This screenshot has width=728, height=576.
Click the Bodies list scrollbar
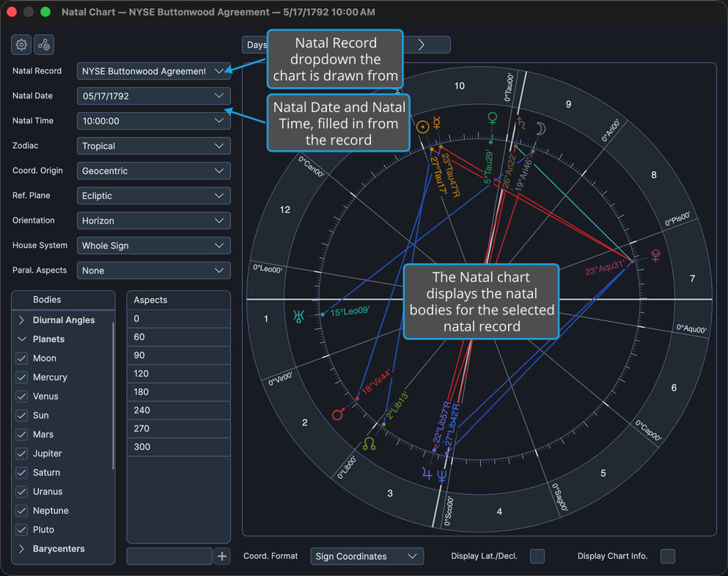[114, 396]
